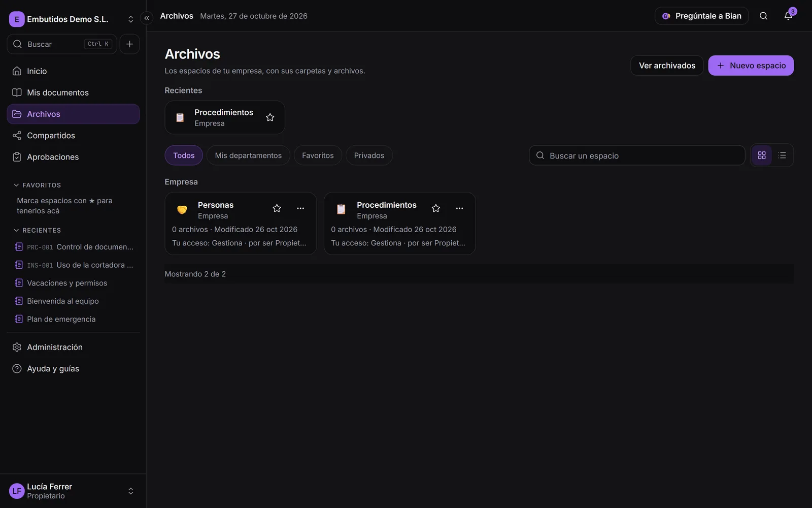
Task: Open the Procedimientos card's three-dots menu
Action: pos(459,208)
